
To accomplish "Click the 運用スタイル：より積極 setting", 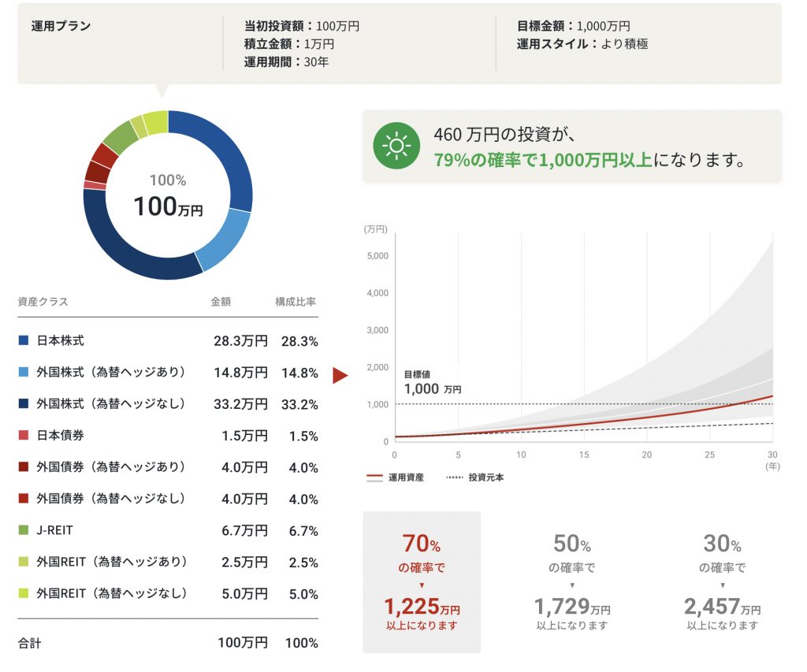I will click(x=582, y=44).
